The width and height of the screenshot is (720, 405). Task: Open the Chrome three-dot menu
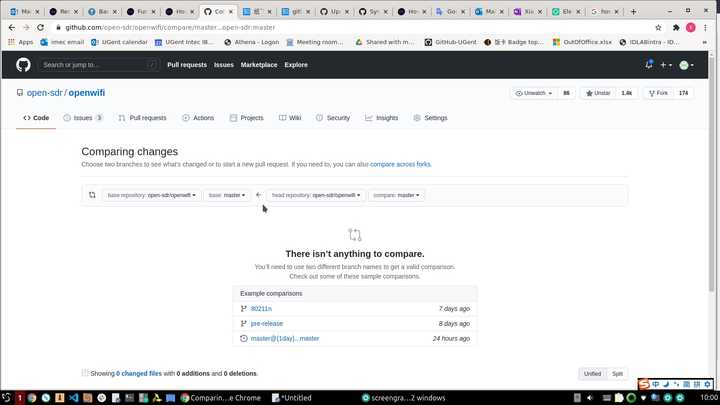tap(705, 28)
